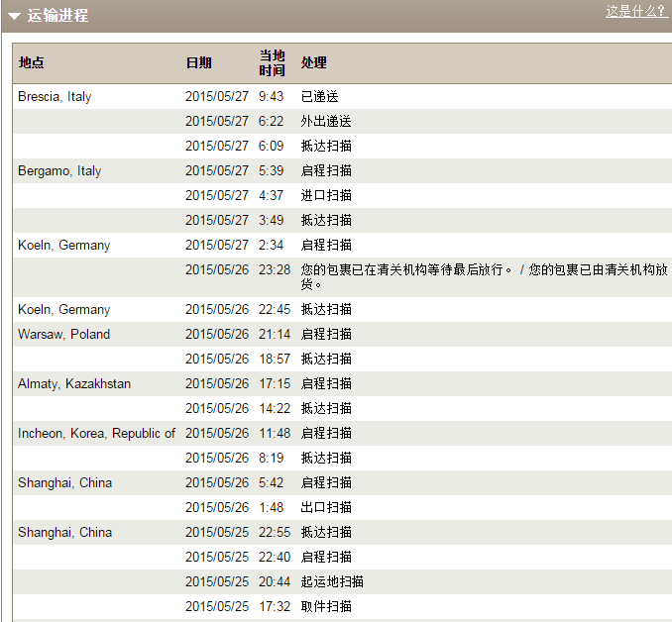The width and height of the screenshot is (672, 622).
Task: Click the 取件扫描 pickup scan entry
Action: pyautogui.click(x=326, y=607)
